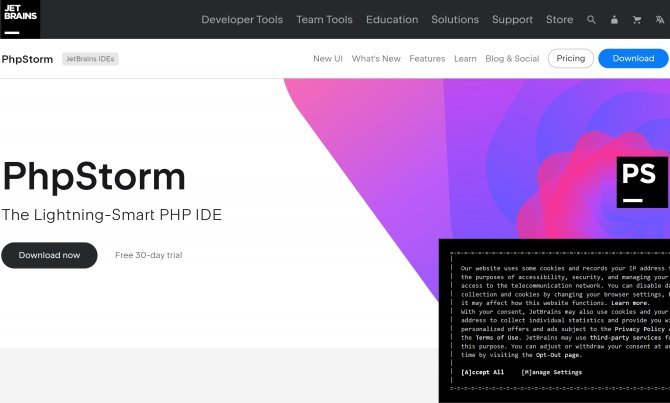Open third-party services link in cookie notice

(626, 338)
